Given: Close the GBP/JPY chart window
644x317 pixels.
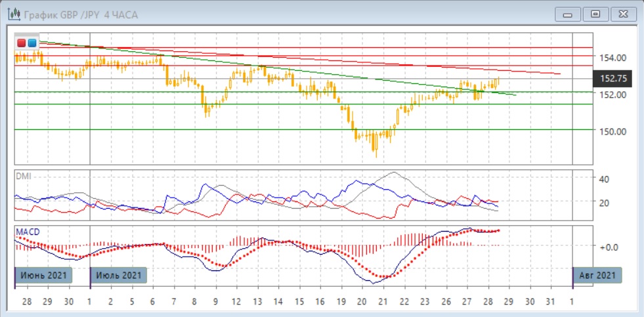Looking at the screenshot, I should tap(623, 14).
